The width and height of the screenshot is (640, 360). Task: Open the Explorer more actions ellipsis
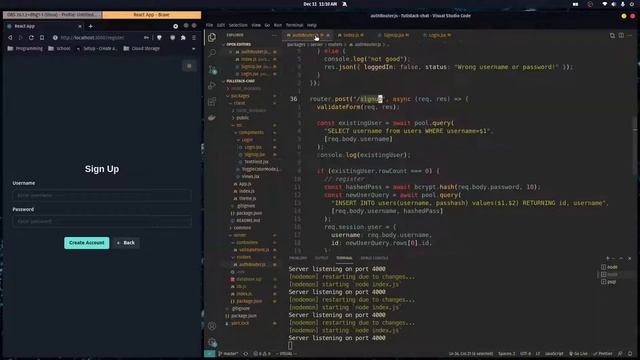click(274, 35)
